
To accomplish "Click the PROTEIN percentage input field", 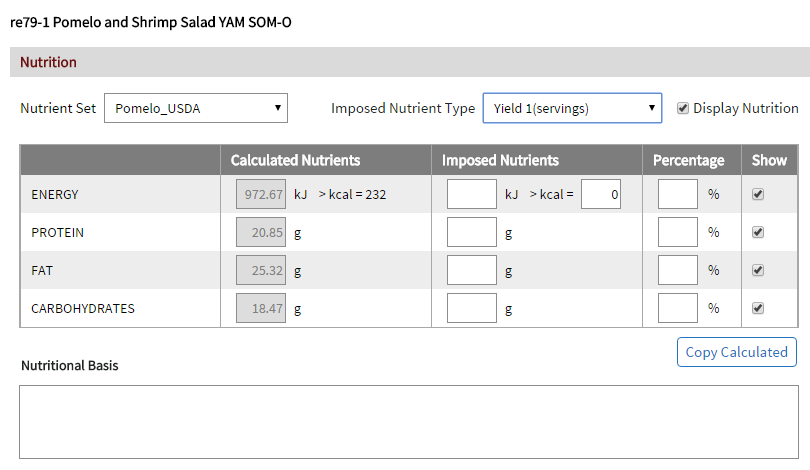I will pyautogui.click(x=678, y=232).
